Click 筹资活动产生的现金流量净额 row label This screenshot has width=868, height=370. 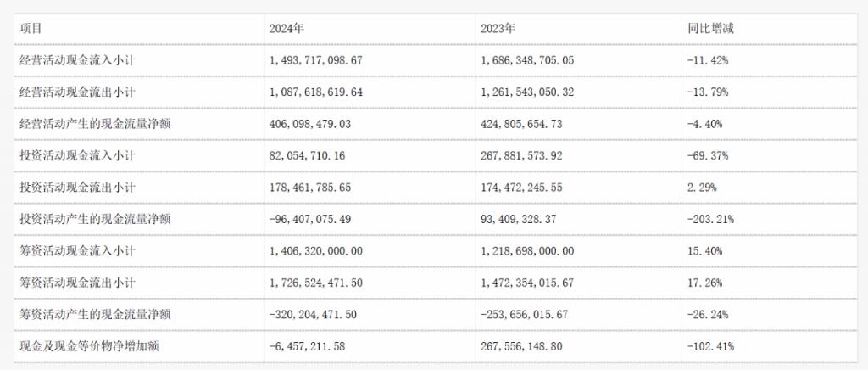click(x=95, y=315)
